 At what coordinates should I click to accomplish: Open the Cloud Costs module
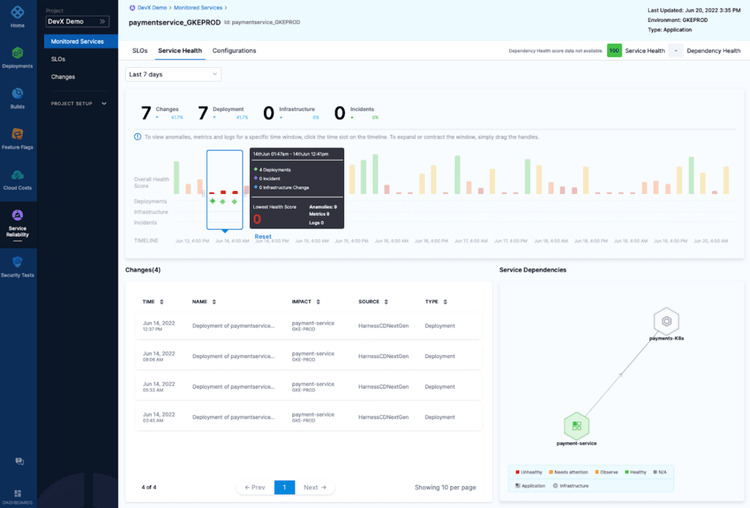(17, 179)
